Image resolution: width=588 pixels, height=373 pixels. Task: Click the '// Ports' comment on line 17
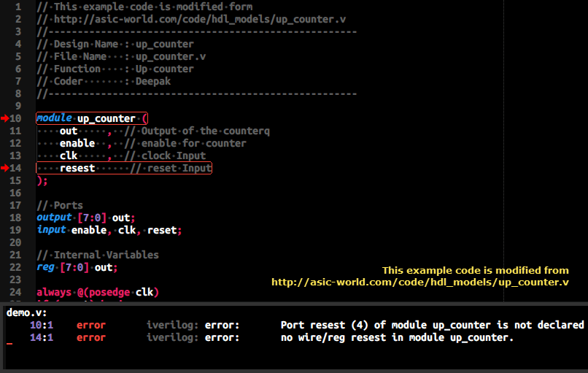60,205
